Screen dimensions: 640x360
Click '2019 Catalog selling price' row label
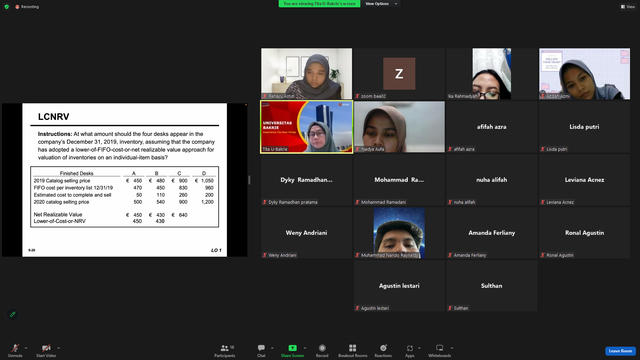pos(62,181)
